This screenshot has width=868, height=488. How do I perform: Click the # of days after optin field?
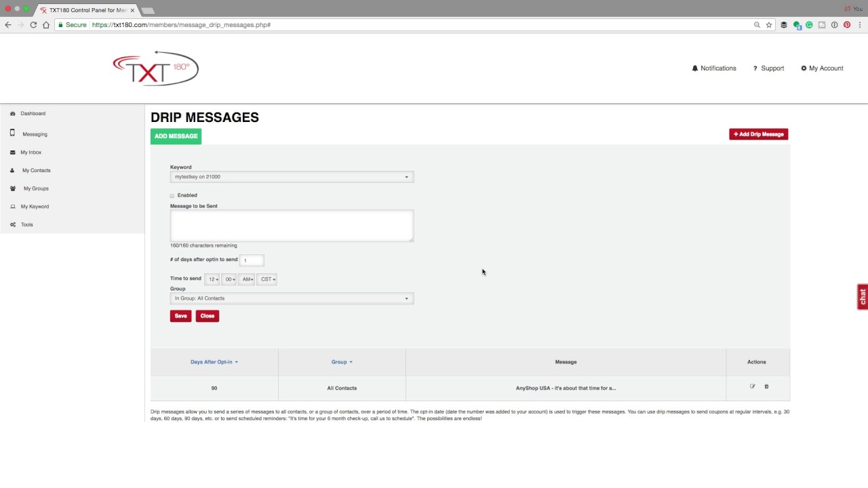point(251,260)
